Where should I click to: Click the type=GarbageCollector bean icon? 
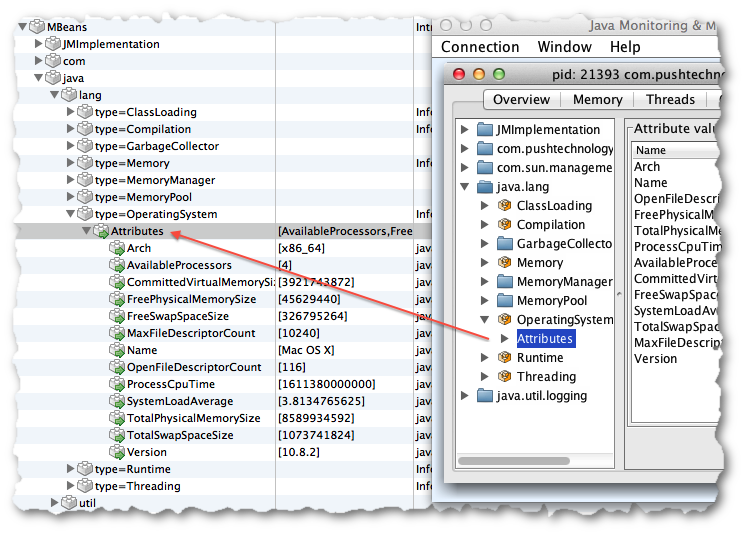coord(85,146)
